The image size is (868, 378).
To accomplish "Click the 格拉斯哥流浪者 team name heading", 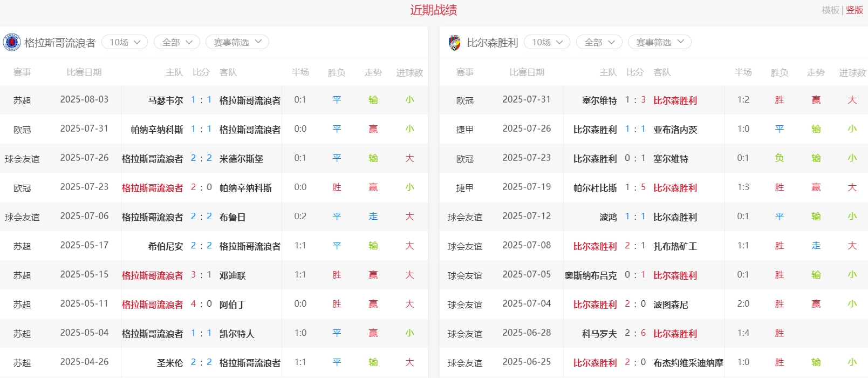I will [60, 43].
